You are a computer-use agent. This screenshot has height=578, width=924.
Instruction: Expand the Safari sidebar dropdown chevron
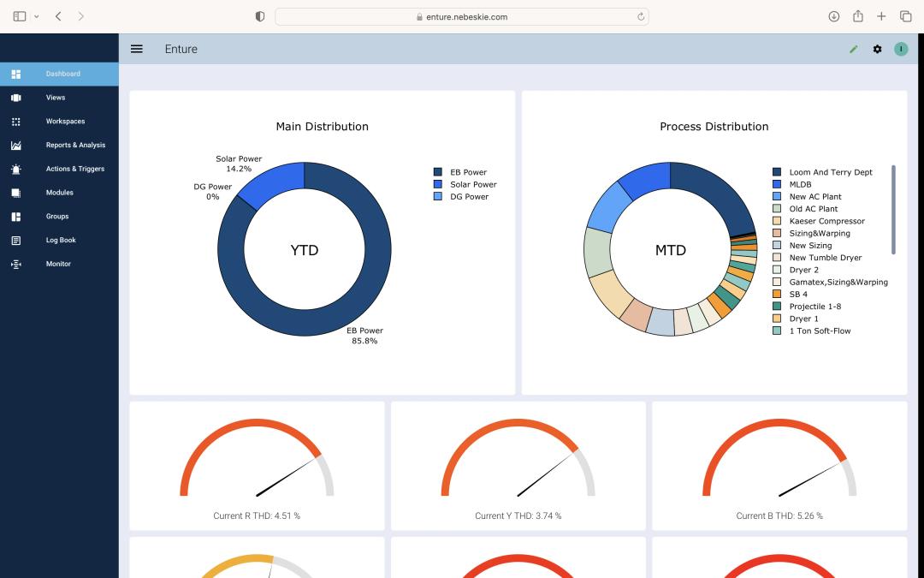pyautogui.click(x=37, y=17)
